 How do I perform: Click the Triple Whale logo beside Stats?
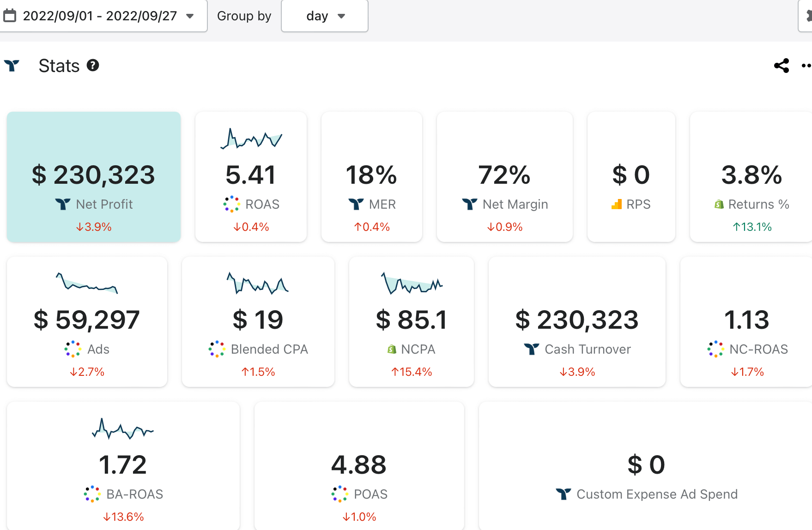(12, 66)
